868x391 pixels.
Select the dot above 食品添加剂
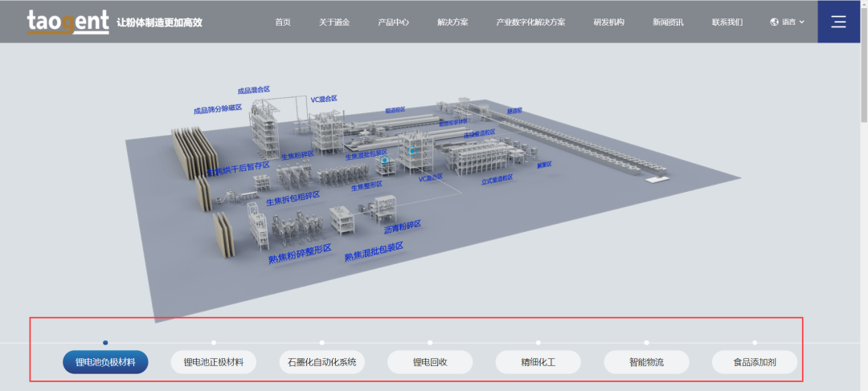[755, 343]
